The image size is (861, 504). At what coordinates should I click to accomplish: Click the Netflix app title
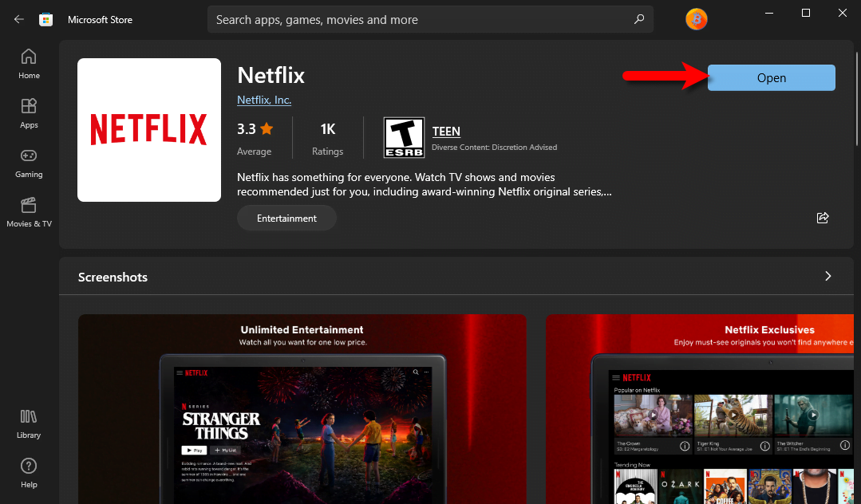[271, 75]
